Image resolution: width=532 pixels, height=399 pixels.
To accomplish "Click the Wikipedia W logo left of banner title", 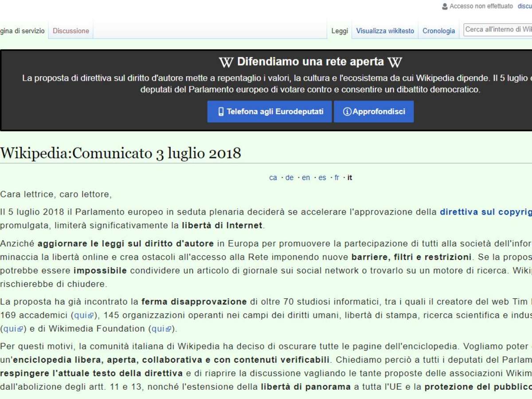I will coord(226,62).
